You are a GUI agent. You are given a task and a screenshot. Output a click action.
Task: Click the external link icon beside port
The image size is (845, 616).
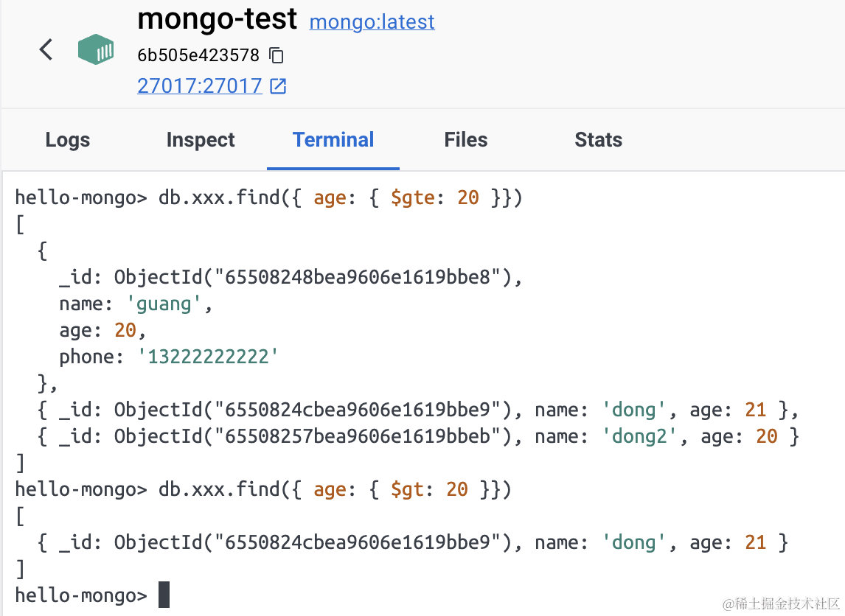(278, 86)
